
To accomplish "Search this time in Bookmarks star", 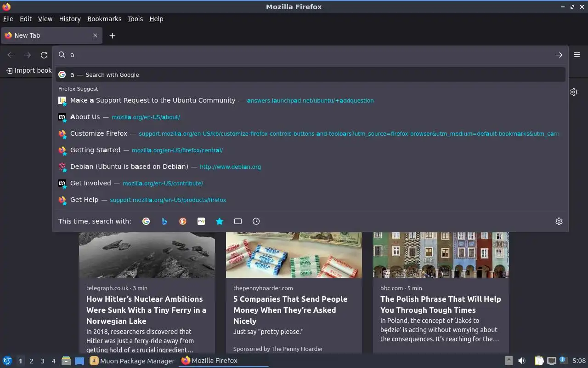I will 220,221.
